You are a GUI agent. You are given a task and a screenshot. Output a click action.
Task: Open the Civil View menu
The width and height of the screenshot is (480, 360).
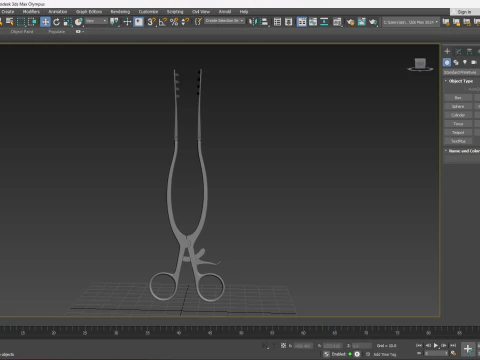coord(201,12)
